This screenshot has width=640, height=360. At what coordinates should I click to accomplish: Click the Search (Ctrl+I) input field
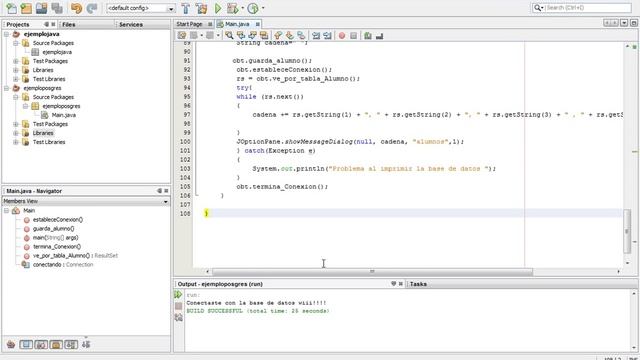click(588, 8)
